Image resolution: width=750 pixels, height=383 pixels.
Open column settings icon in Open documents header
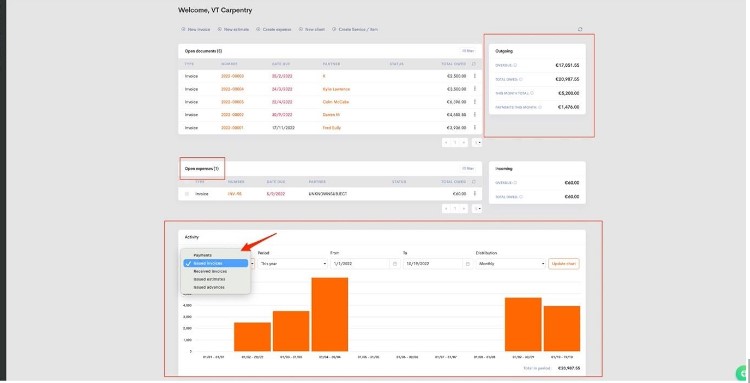pos(474,64)
